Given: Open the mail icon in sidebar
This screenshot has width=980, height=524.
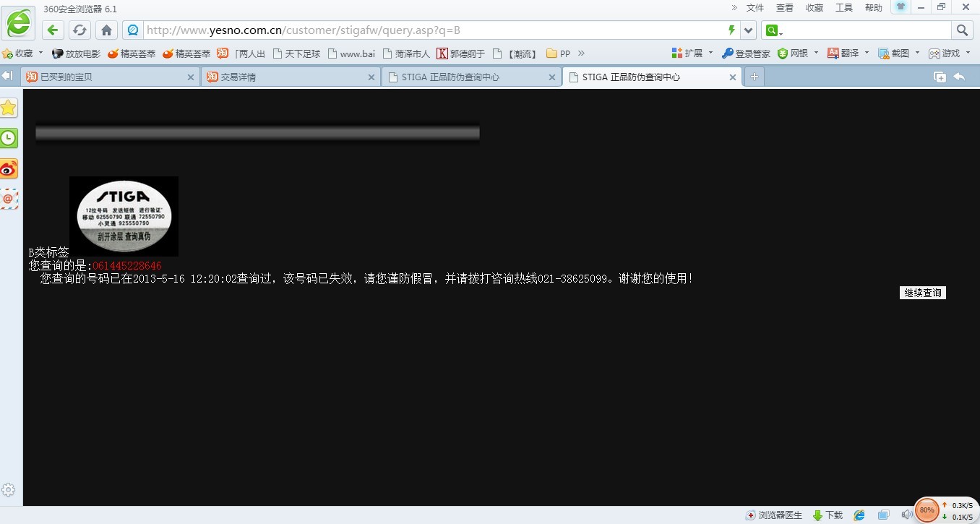Looking at the screenshot, I should click(x=9, y=199).
